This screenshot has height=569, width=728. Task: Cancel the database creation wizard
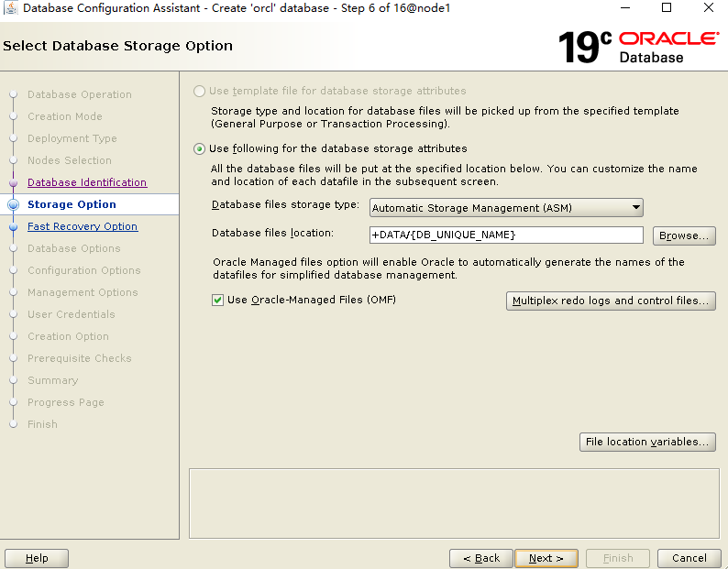(x=689, y=558)
